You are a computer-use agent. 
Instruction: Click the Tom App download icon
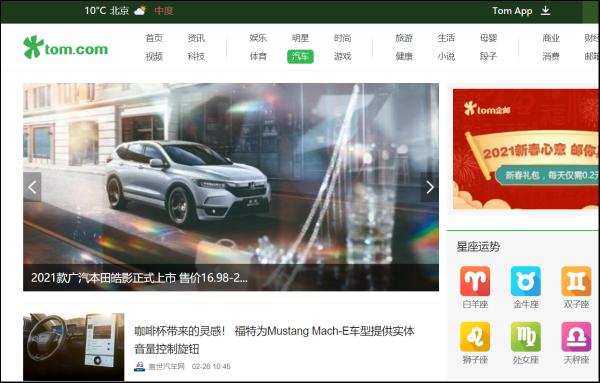(x=545, y=11)
